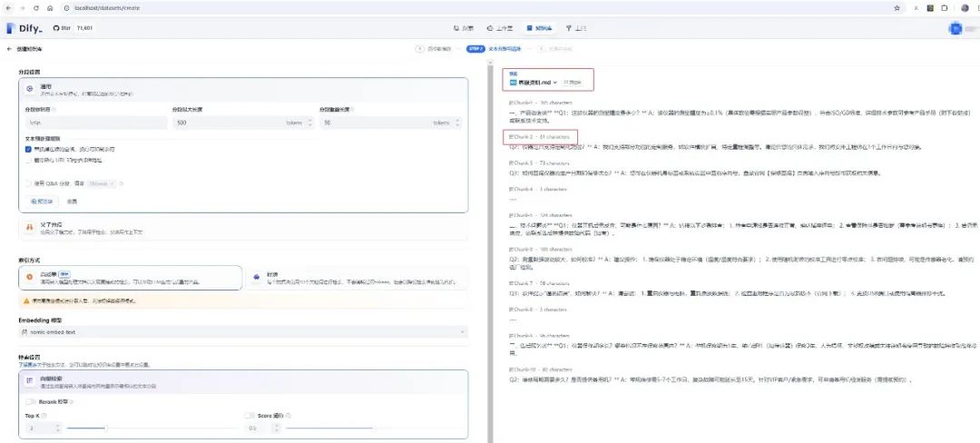Click info icon beside 分段重叠长度 label
Viewport: 980px width, 443px height.
point(350,109)
